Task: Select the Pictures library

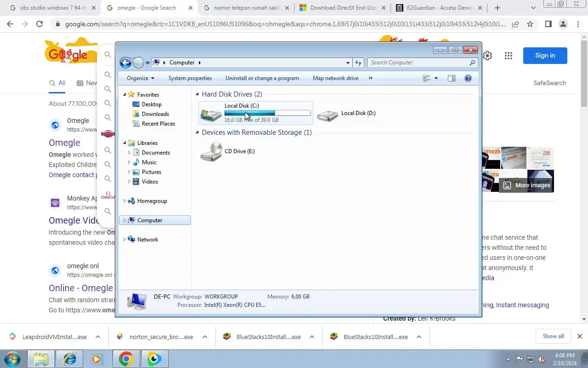Action: pos(152,172)
